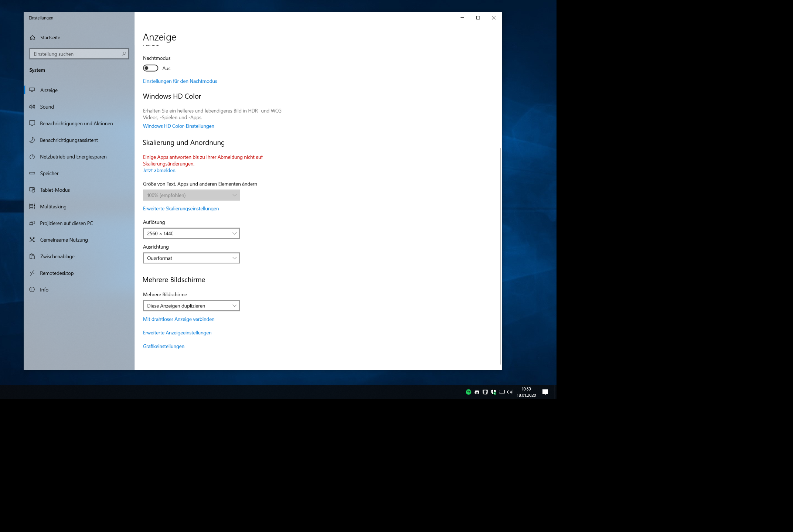Image resolution: width=793 pixels, height=532 pixels.
Task: Switch to the Tablet-Modus settings page
Action: pyautogui.click(x=55, y=190)
